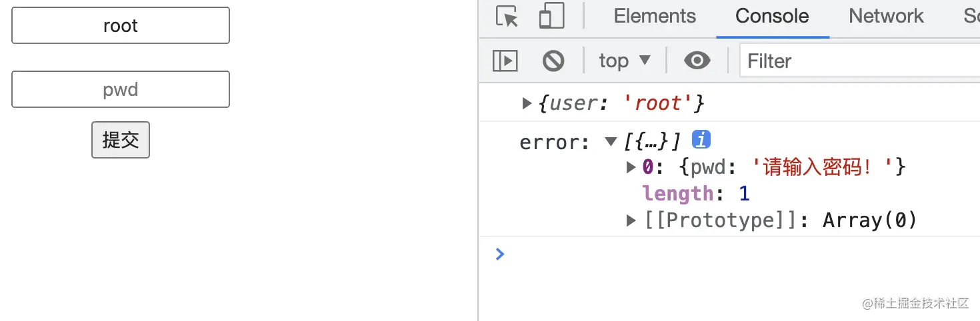Click the 提交 submit button

click(x=121, y=140)
